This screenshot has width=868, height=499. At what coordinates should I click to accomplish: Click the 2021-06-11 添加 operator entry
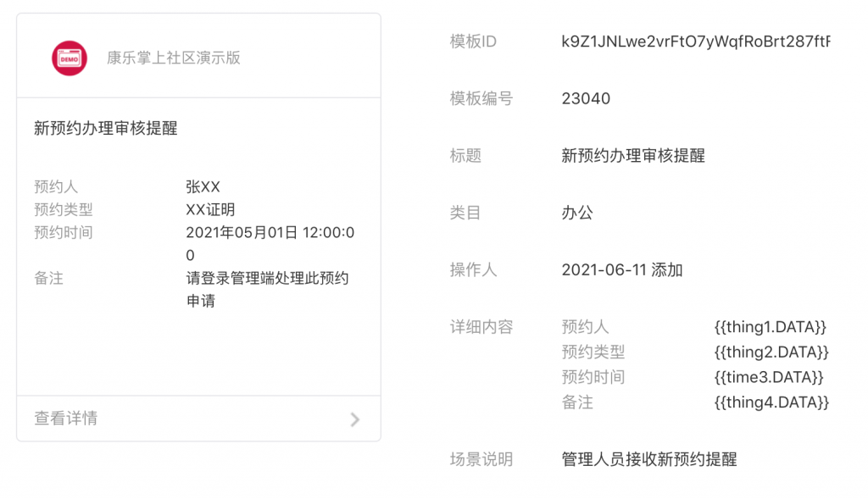622,270
